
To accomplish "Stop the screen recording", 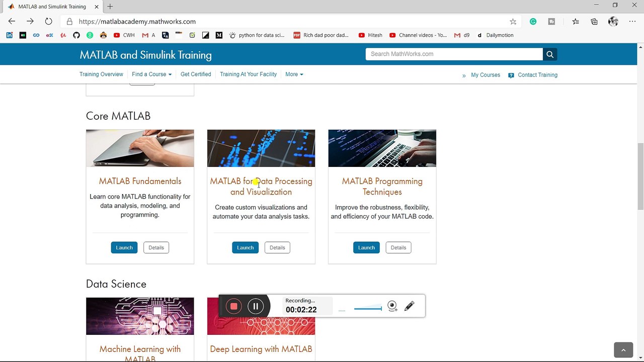I will pyautogui.click(x=233, y=306).
